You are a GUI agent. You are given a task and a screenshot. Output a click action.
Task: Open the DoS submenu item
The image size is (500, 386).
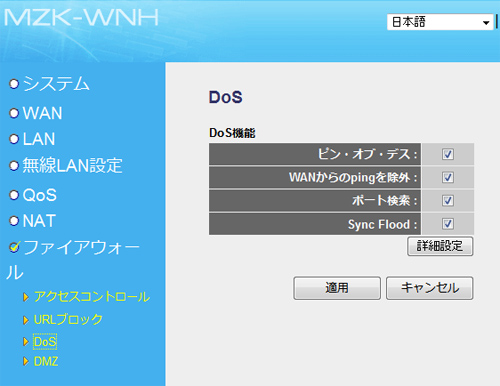(45, 342)
